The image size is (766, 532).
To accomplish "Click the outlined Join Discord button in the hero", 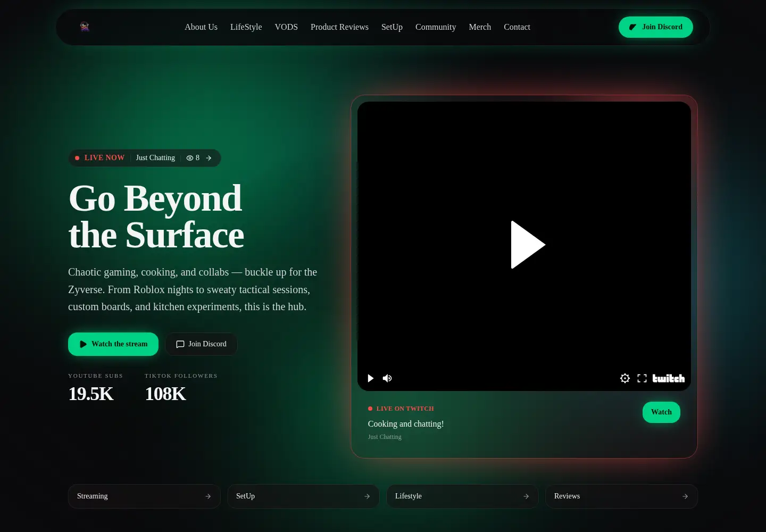I will [x=201, y=344].
